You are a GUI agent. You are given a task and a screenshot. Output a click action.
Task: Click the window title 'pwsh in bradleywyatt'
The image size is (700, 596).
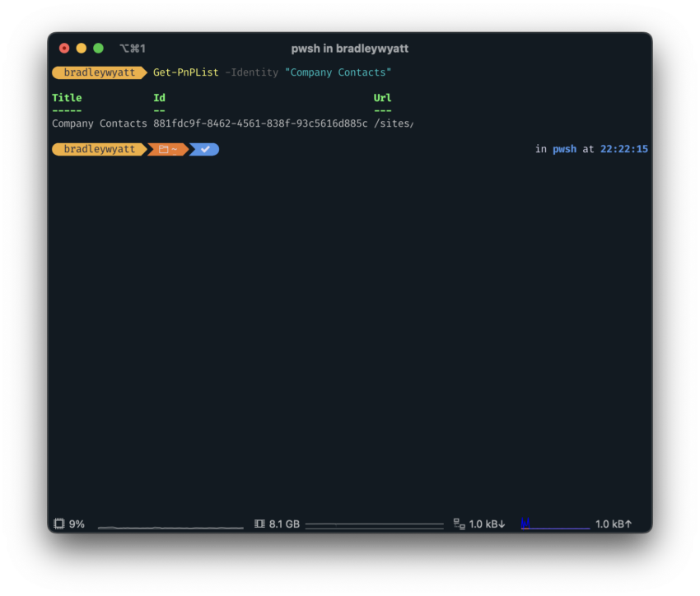[349, 49]
